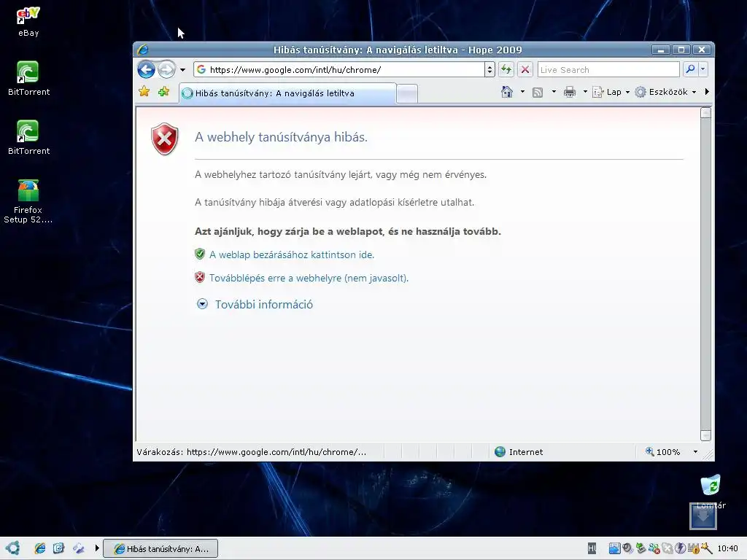This screenshot has height=560, width=747.
Task: Click the third quick launch icon
Action: tap(78, 548)
